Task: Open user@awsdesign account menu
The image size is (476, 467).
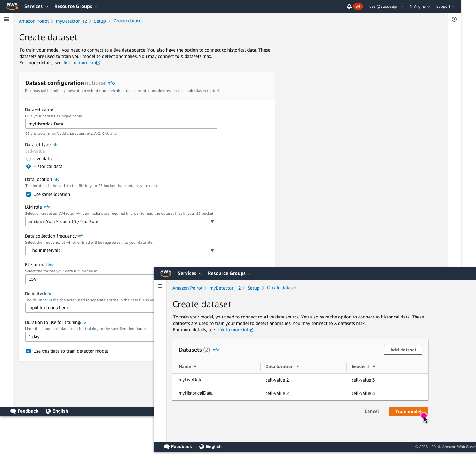Action: pos(386,6)
